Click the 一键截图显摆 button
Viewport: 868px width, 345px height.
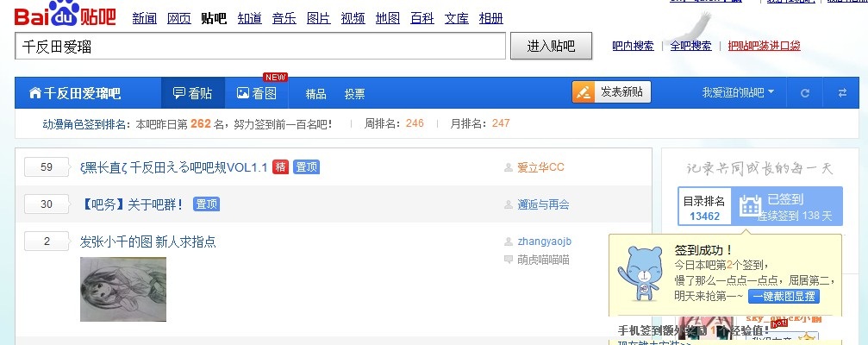784,296
